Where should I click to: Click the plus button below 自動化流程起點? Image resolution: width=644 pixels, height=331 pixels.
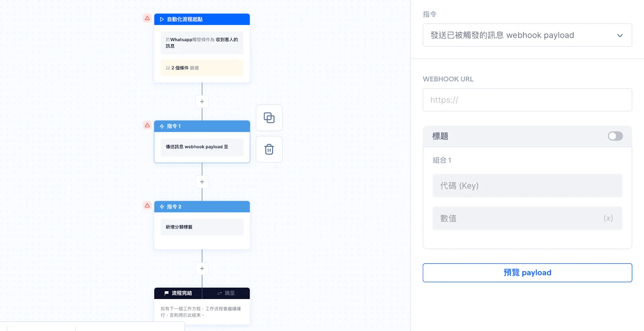(x=202, y=101)
